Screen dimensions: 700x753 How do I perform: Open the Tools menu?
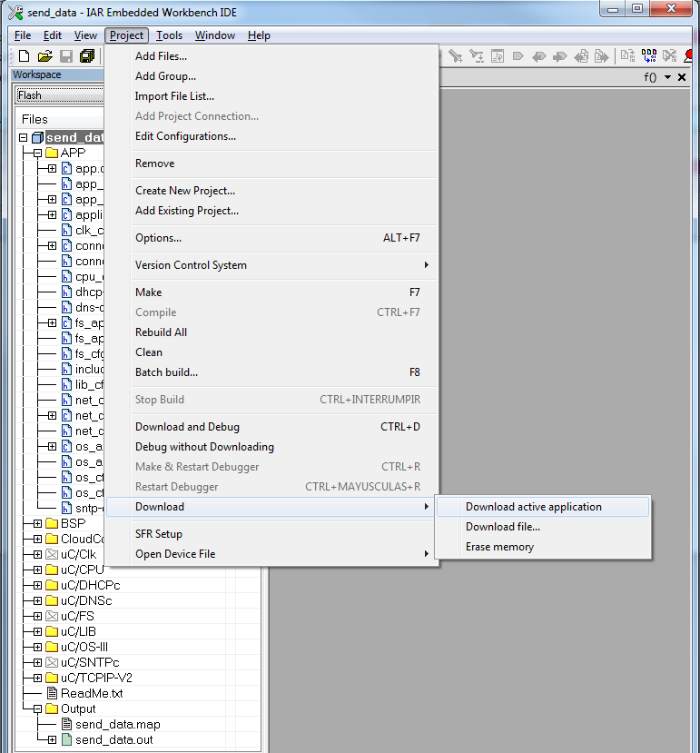coord(168,35)
